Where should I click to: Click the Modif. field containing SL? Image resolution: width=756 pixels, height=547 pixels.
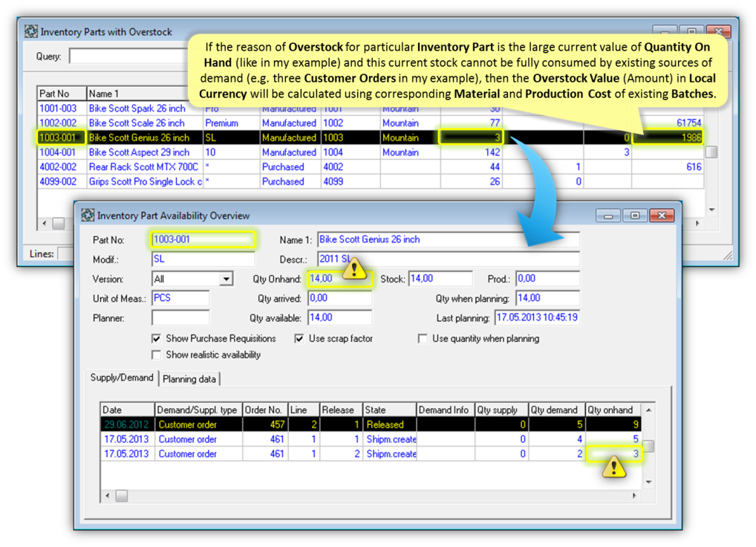click(203, 259)
